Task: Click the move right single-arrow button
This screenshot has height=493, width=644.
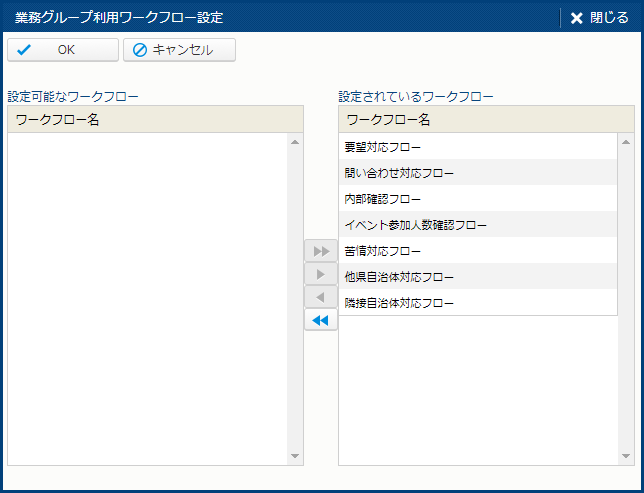Action: tap(320, 274)
